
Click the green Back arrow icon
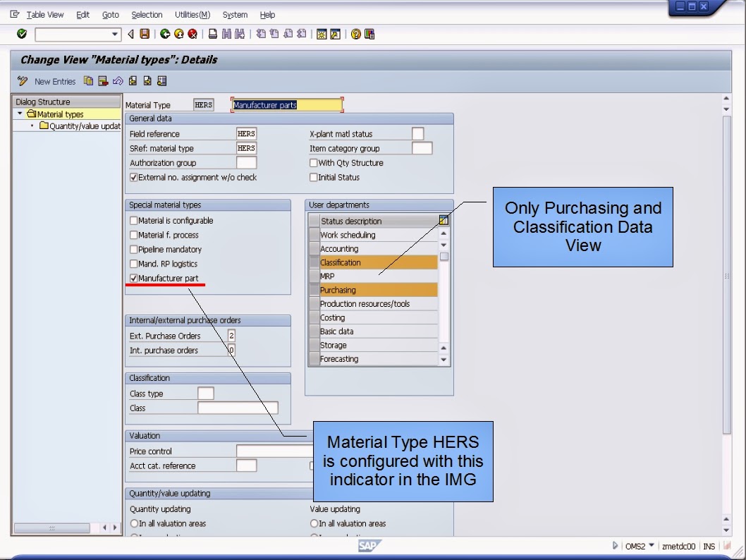click(165, 34)
